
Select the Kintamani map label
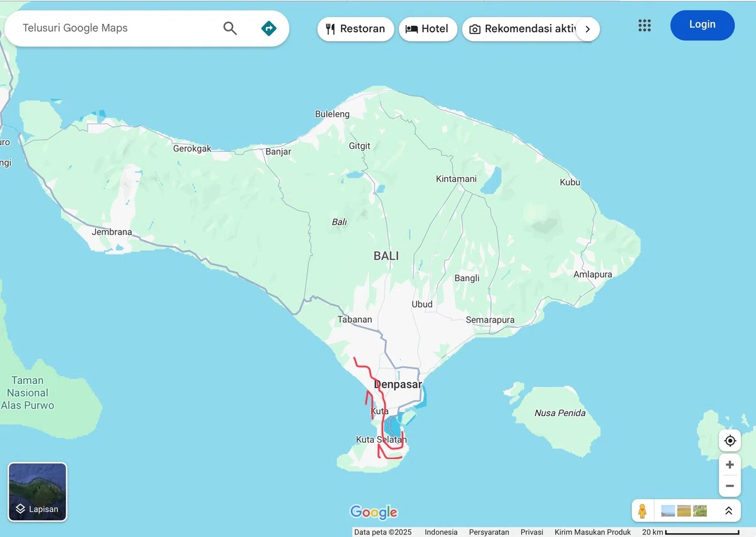click(456, 179)
